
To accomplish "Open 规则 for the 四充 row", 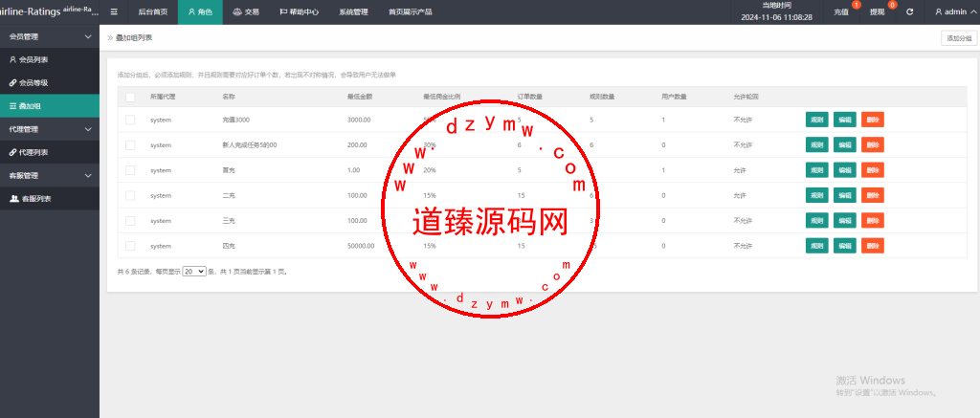I will [817, 246].
